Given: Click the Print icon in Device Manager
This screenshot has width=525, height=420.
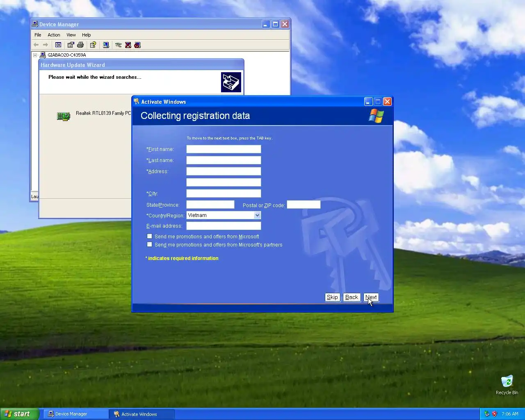Looking at the screenshot, I should coord(80,45).
